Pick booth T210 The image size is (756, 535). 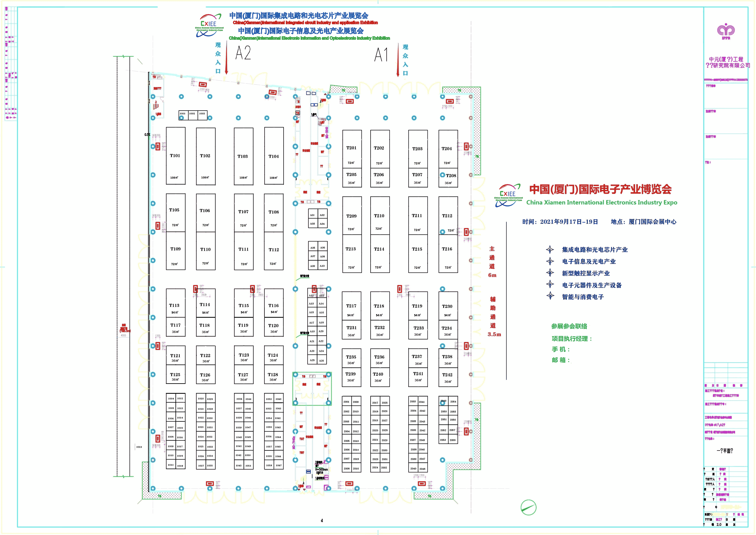click(380, 216)
